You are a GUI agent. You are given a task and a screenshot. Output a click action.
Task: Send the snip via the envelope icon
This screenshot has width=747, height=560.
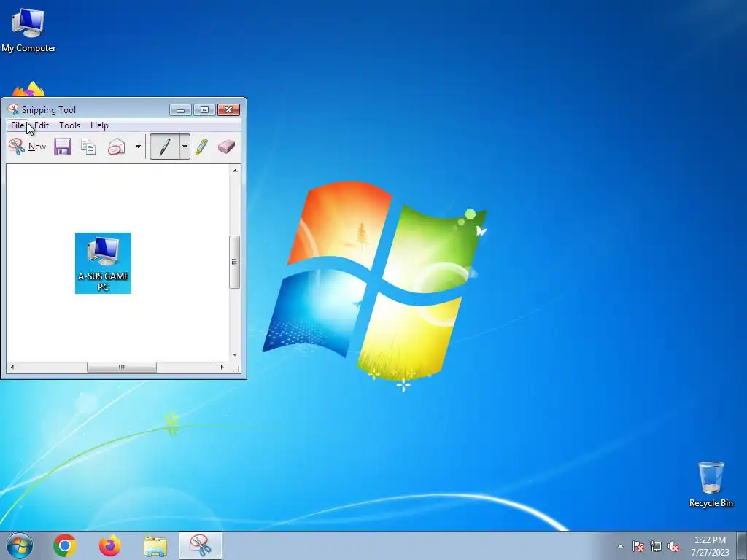pyautogui.click(x=116, y=147)
